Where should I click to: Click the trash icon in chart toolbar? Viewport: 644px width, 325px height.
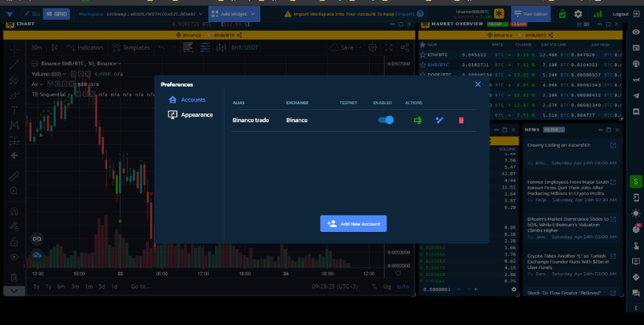pos(14,278)
